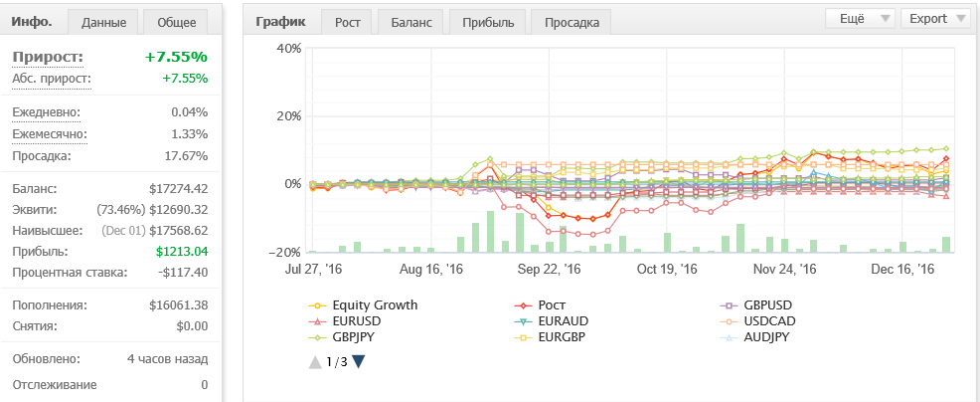Click the Процентная ставка -$117.40 value
The height and width of the screenshot is (402, 980).
pos(183,273)
